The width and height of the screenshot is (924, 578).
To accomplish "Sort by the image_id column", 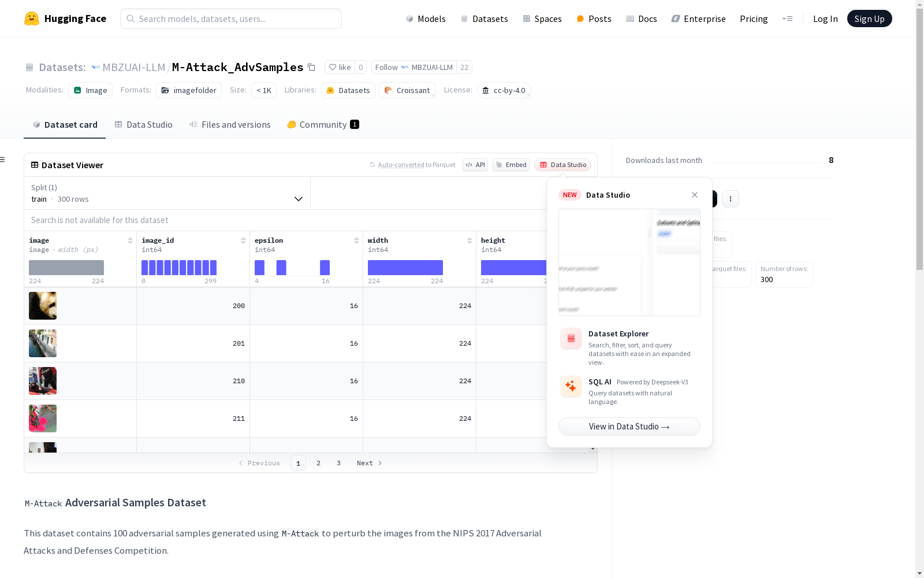I will [243, 240].
